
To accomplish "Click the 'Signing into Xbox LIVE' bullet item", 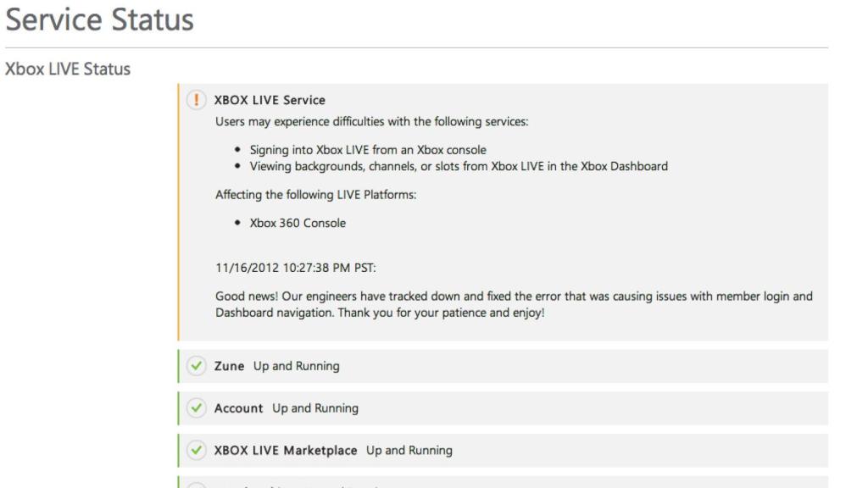I will pos(367,150).
